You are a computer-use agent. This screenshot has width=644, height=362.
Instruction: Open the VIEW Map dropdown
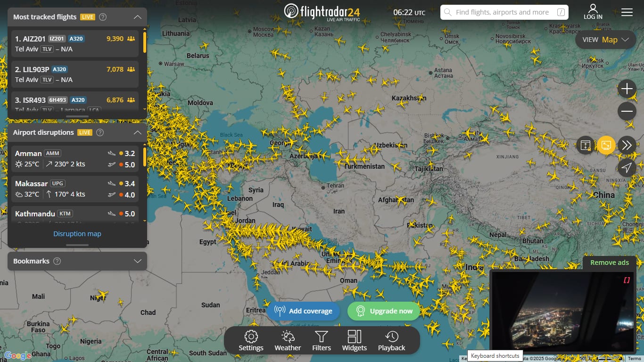pyautogui.click(x=605, y=40)
